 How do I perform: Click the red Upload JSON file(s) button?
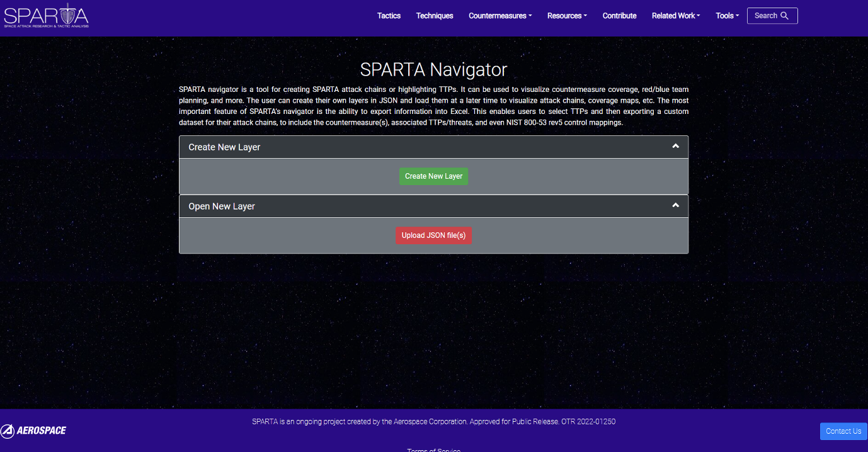pos(433,235)
